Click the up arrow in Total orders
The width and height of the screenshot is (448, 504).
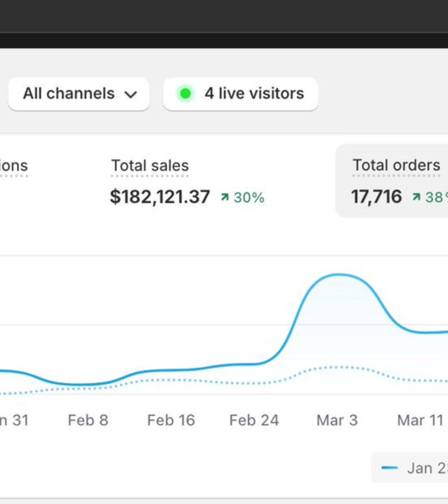416,197
